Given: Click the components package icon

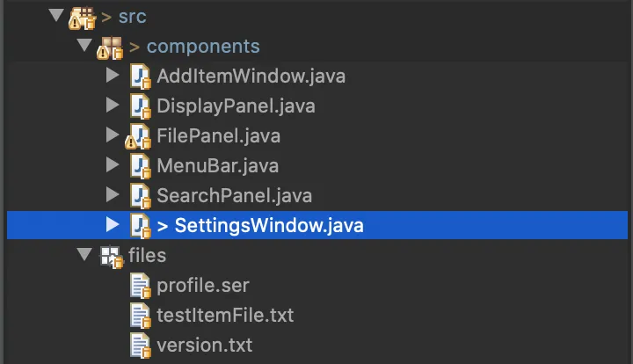Looking at the screenshot, I should click(x=111, y=47).
